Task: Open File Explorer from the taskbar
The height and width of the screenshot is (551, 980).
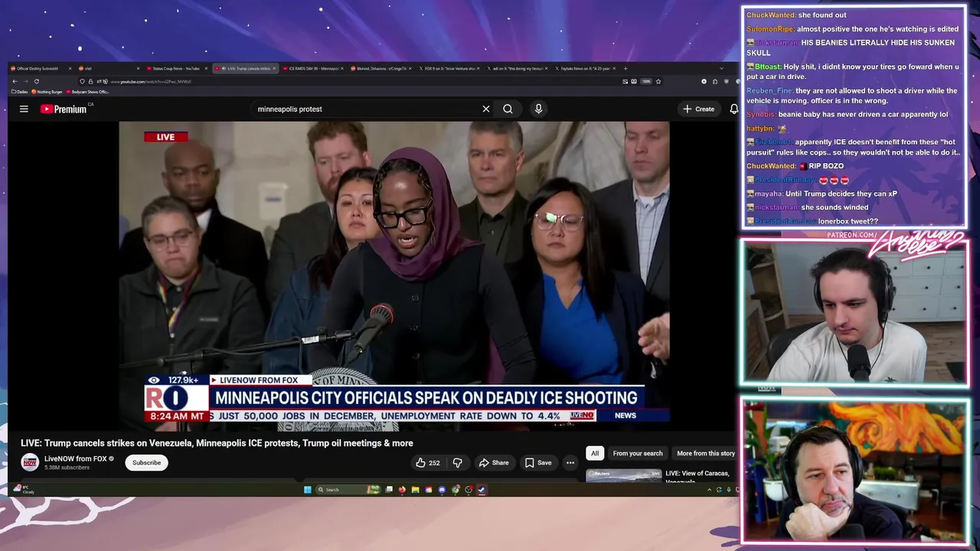Action: coord(415,490)
